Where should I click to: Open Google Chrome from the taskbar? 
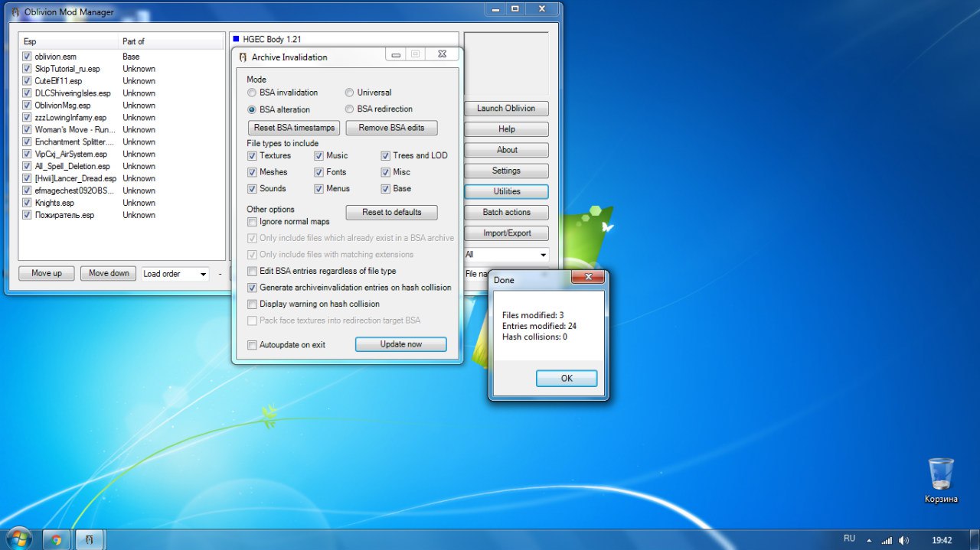click(x=56, y=539)
